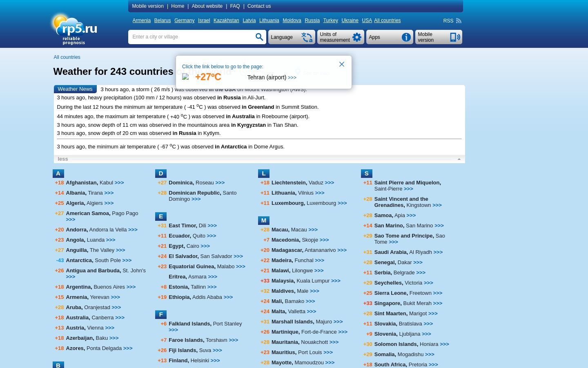Focus the city or village search field

[192, 37]
